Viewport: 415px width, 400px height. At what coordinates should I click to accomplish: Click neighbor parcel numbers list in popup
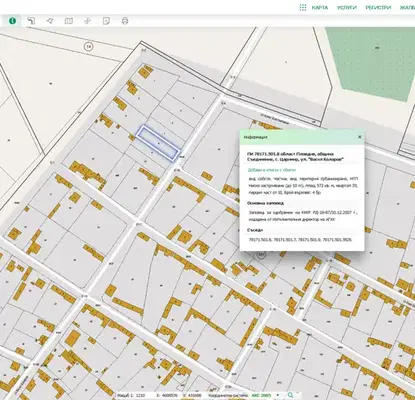point(300,240)
